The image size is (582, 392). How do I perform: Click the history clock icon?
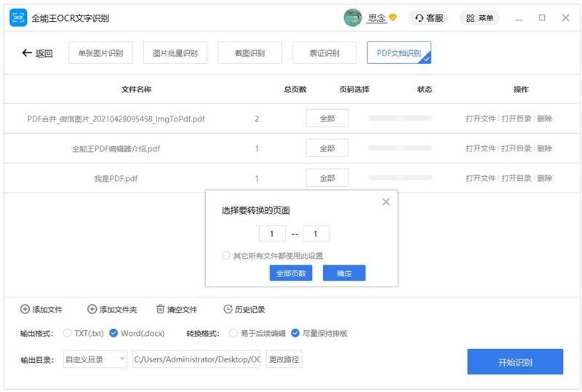[x=228, y=309]
